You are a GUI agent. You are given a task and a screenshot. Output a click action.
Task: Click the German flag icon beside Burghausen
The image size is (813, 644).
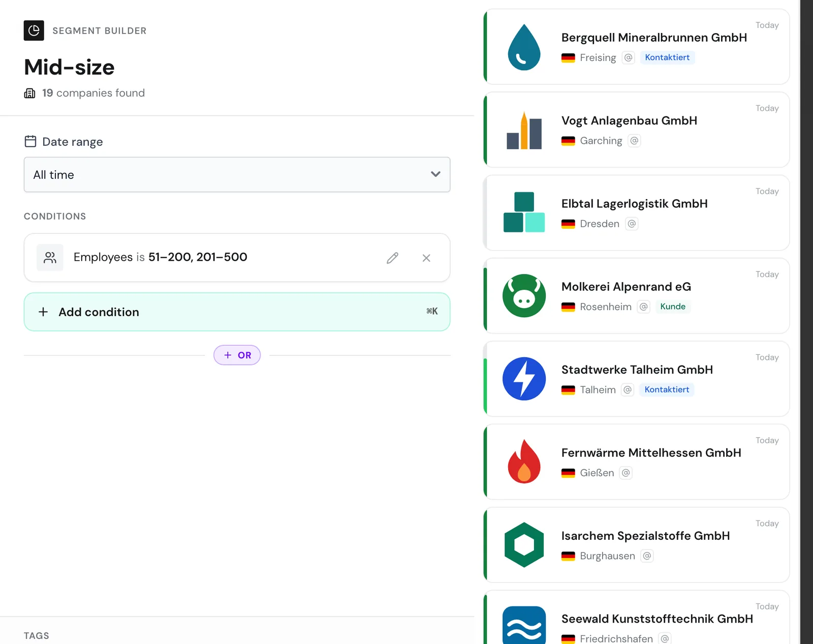point(568,556)
